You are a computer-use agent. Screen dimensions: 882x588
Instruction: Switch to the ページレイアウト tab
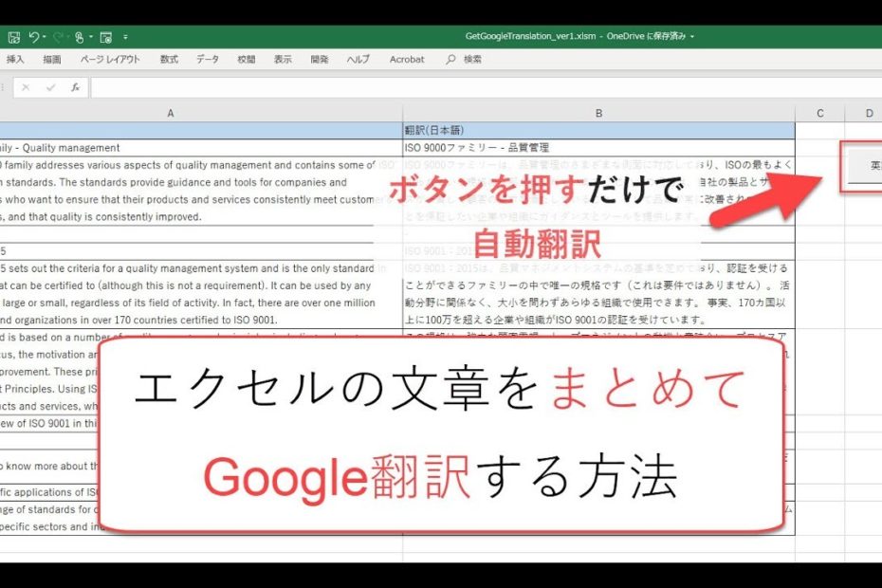110,60
